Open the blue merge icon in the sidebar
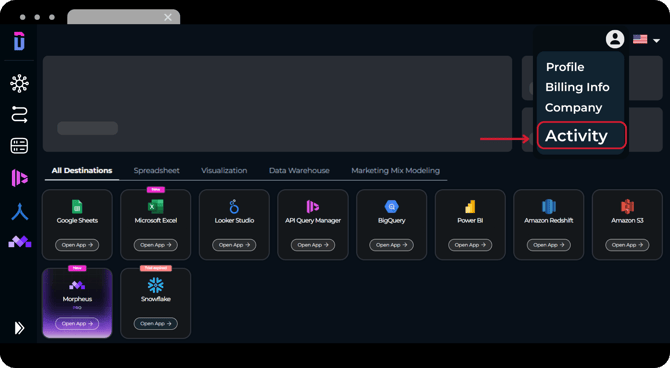Viewport: 670px width, 368px height. (x=20, y=212)
